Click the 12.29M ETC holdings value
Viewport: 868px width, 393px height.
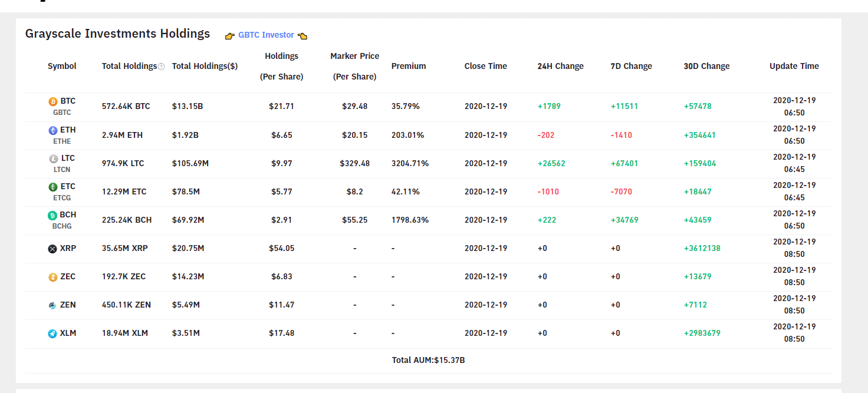point(124,191)
